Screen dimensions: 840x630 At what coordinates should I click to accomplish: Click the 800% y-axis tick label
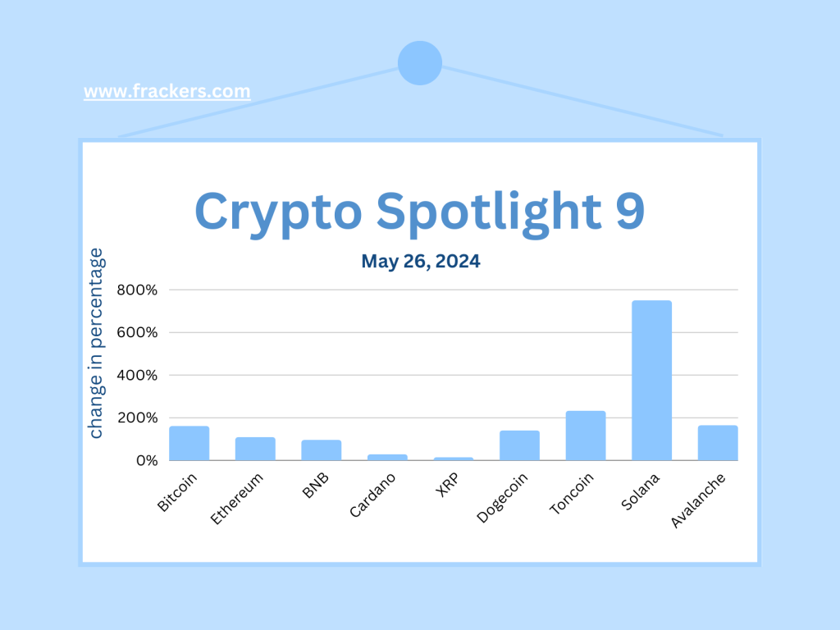[x=138, y=290]
